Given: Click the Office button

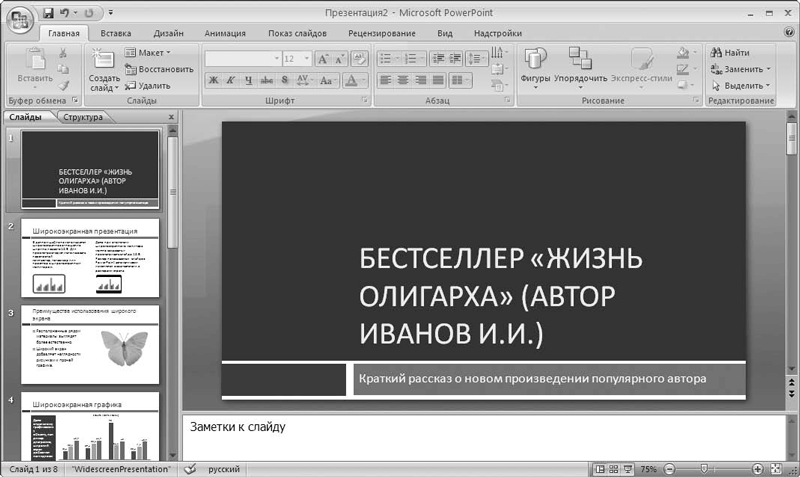Looking at the screenshot, I should (x=18, y=18).
